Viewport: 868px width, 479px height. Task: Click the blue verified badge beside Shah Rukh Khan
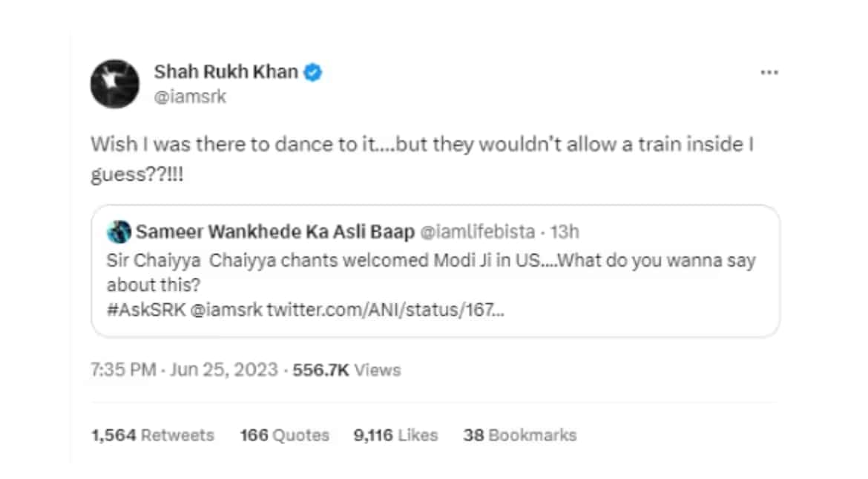(312, 72)
